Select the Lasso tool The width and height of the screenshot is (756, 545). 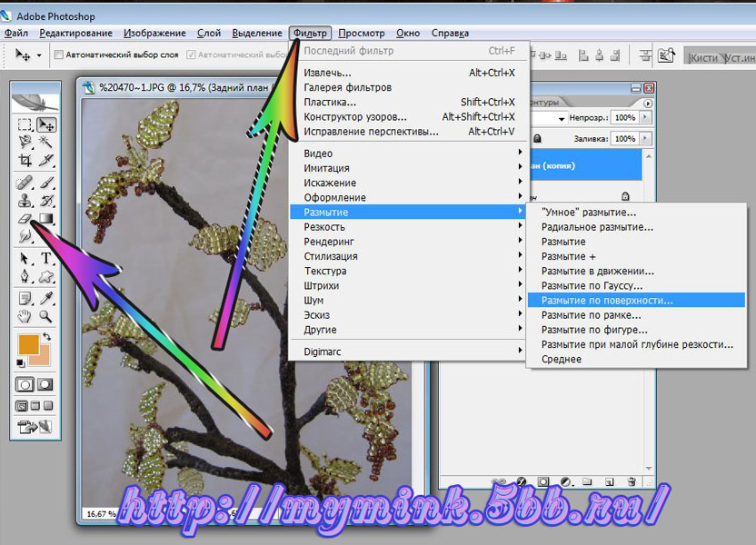[x=25, y=142]
